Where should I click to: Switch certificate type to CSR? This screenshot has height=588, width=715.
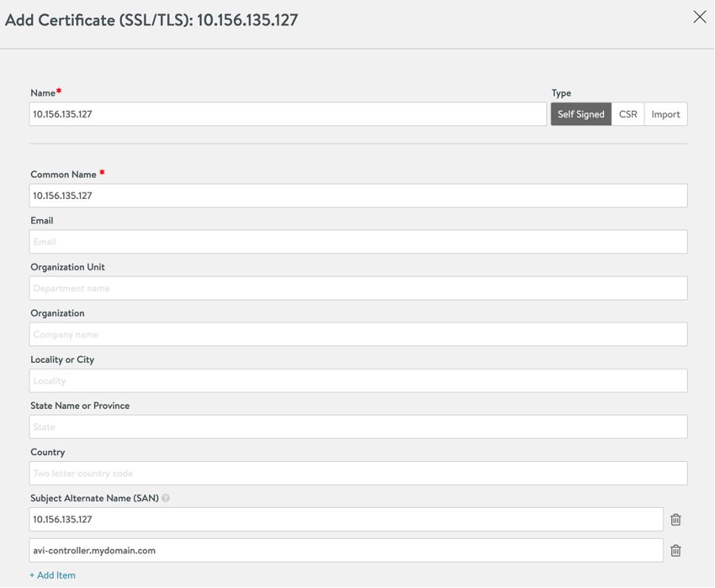pos(628,114)
